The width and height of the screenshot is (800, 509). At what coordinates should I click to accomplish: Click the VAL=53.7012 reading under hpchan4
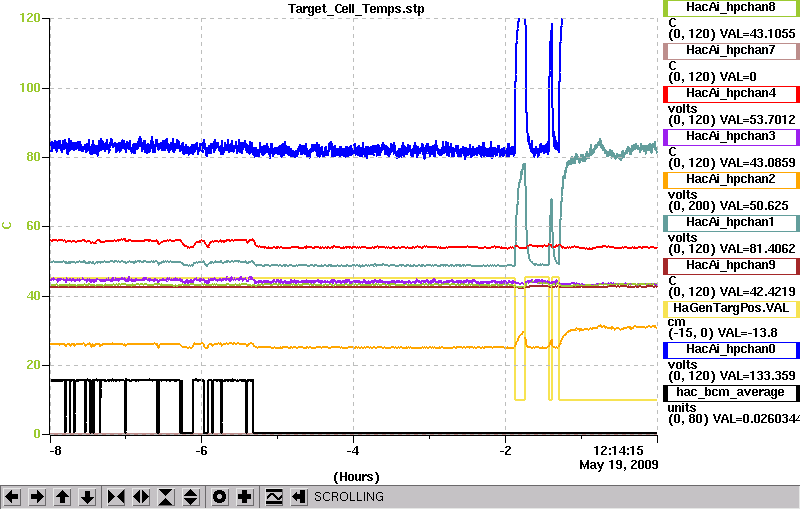[x=757, y=120]
